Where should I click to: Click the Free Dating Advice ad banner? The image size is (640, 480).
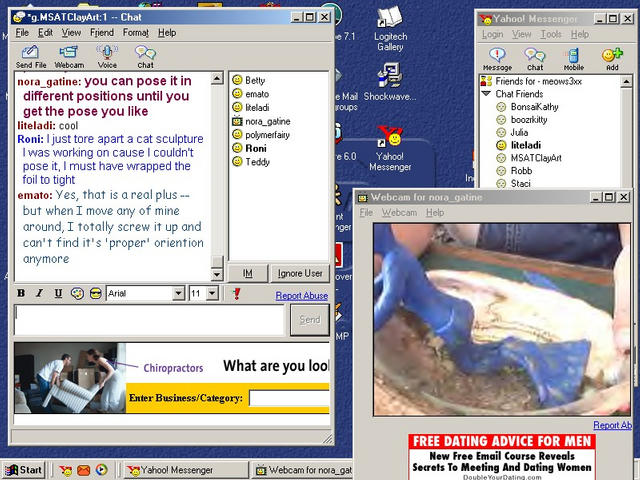(502, 457)
